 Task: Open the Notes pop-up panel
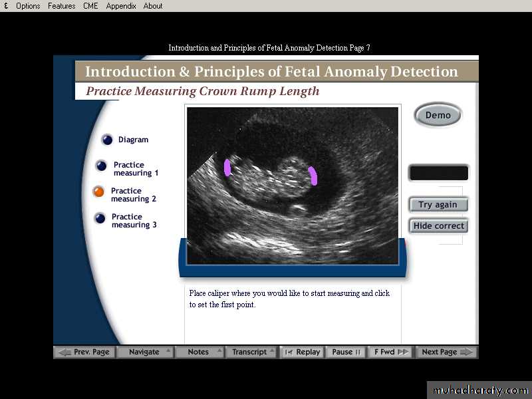pyautogui.click(x=199, y=352)
